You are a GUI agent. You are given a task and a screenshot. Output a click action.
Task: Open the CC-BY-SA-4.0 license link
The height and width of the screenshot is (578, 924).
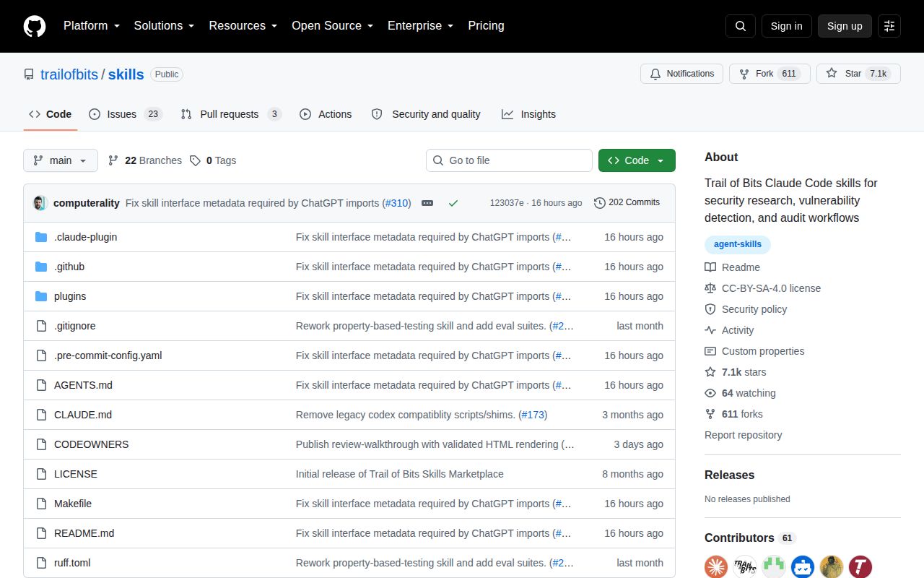(x=763, y=288)
